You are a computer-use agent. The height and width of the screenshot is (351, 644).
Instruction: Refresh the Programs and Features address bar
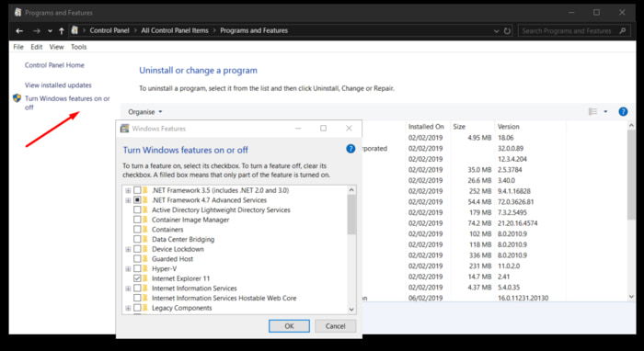pos(507,30)
